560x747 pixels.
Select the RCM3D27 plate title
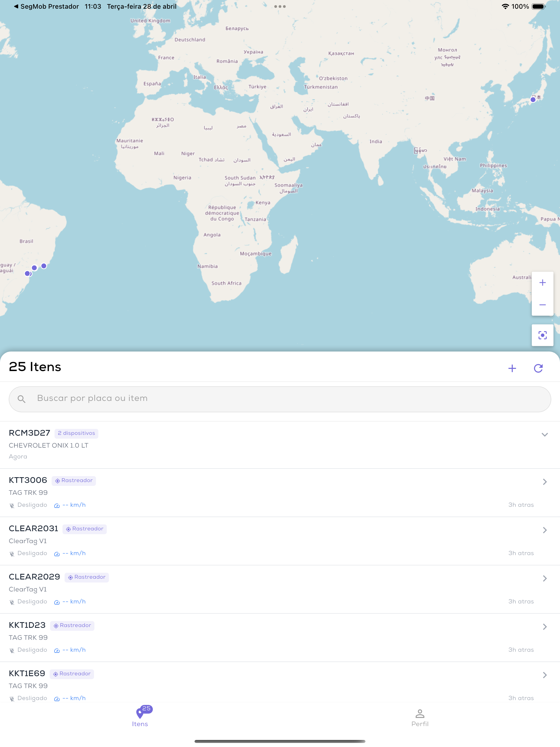[x=29, y=433]
